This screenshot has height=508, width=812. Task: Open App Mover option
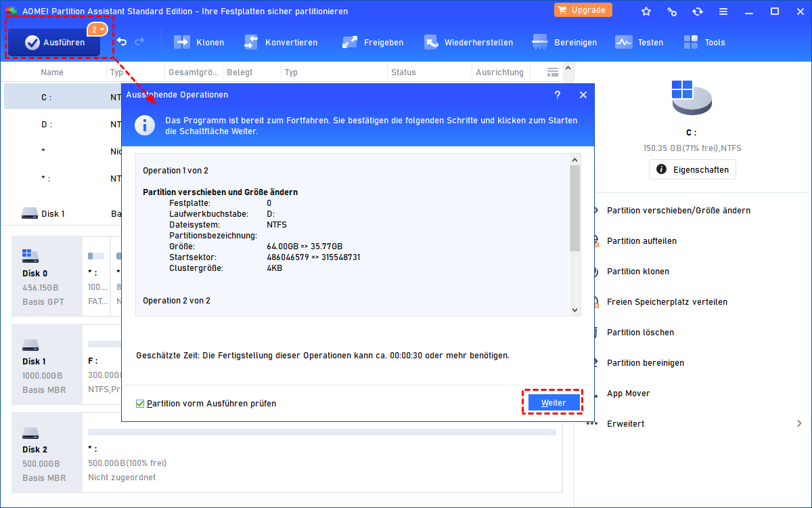(628, 394)
